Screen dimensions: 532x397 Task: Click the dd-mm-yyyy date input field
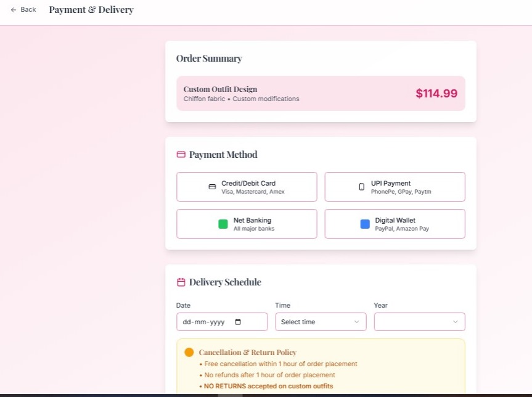[x=203, y=322]
